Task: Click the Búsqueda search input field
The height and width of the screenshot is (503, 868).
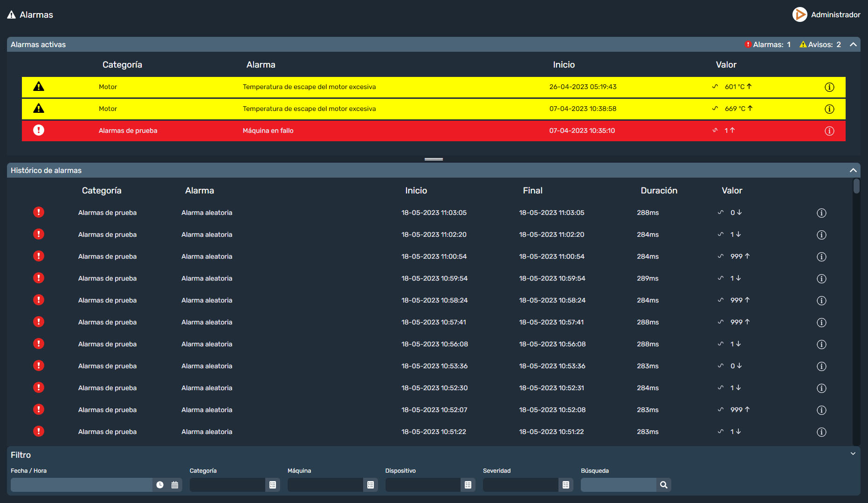Action: [x=619, y=485]
